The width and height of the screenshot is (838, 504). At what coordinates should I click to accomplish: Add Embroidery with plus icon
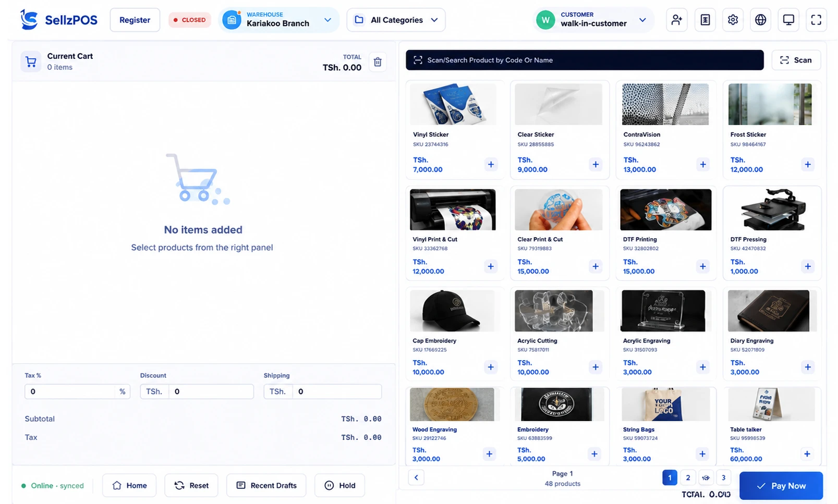tap(594, 454)
